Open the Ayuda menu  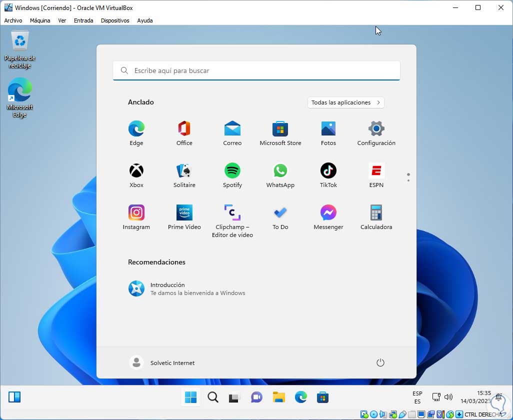click(x=145, y=20)
